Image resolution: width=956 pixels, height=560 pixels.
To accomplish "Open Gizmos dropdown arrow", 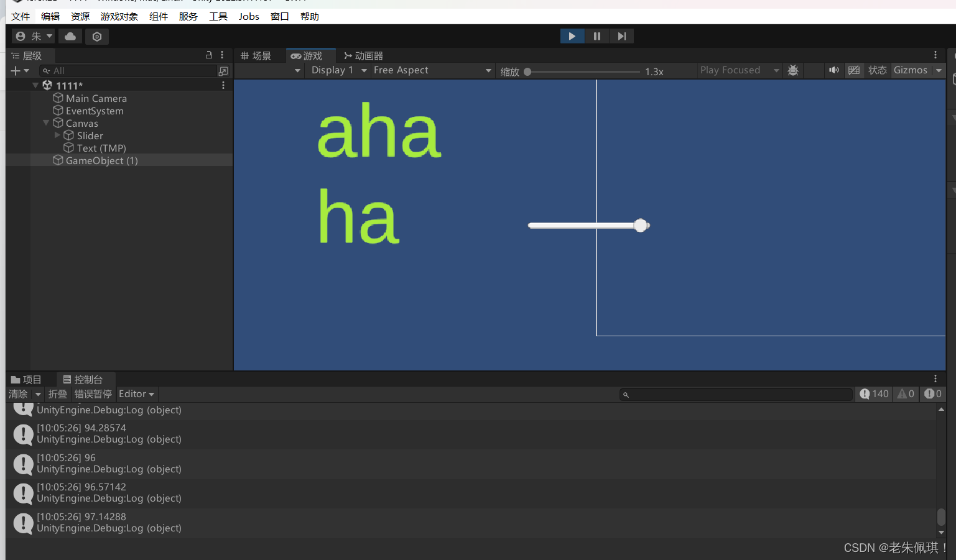I will [x=939, y=70].
